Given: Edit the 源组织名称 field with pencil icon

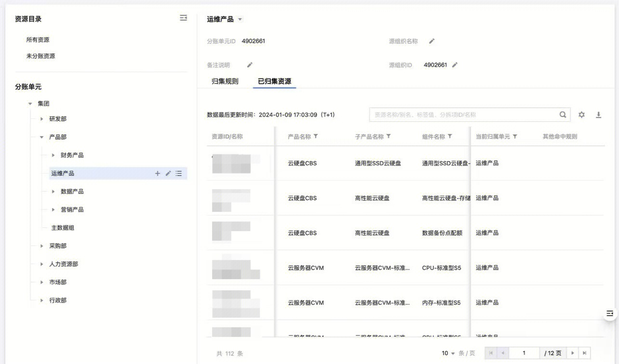Looking at the screenshot, I should point(432,41).
